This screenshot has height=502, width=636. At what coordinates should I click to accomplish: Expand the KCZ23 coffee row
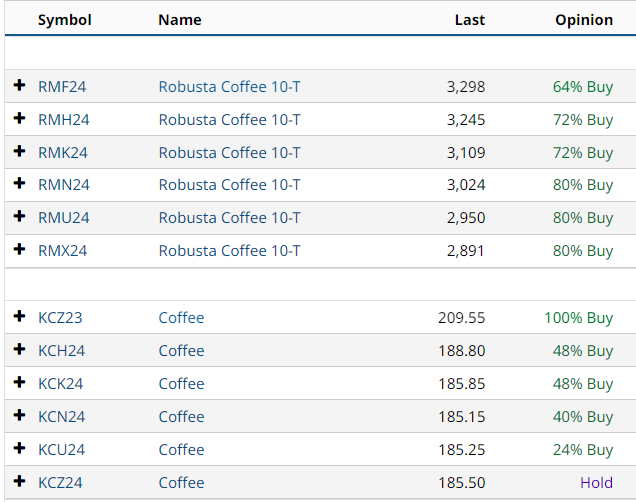tap(19, 317)
